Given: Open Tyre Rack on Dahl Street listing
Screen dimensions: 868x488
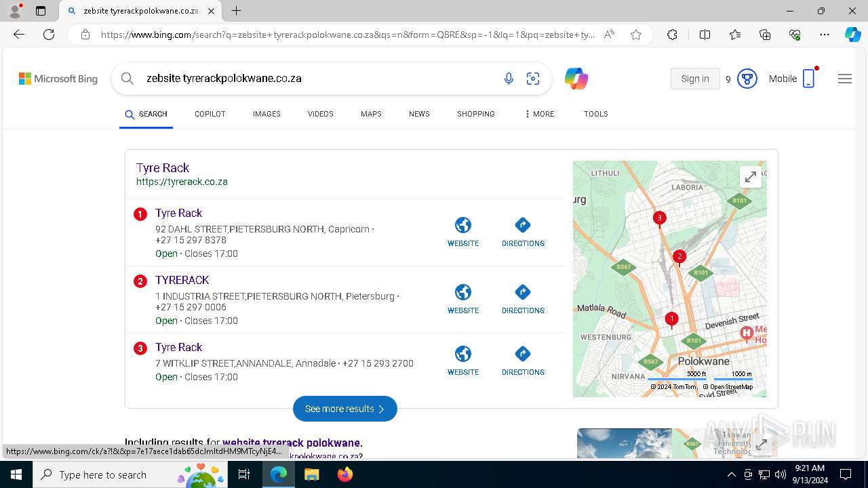Looking at the screenshot, I should pyautogui.click(x=178, y=213).
